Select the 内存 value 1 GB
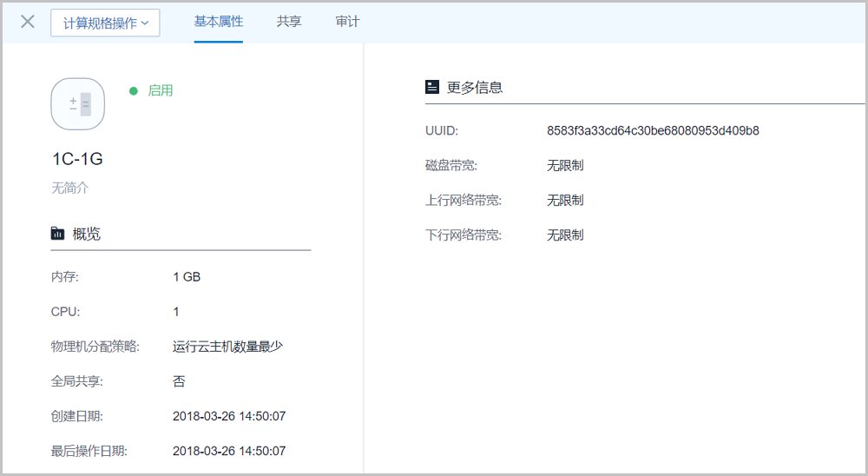This screenshot has width=868, height=476. tap(187, 277)
